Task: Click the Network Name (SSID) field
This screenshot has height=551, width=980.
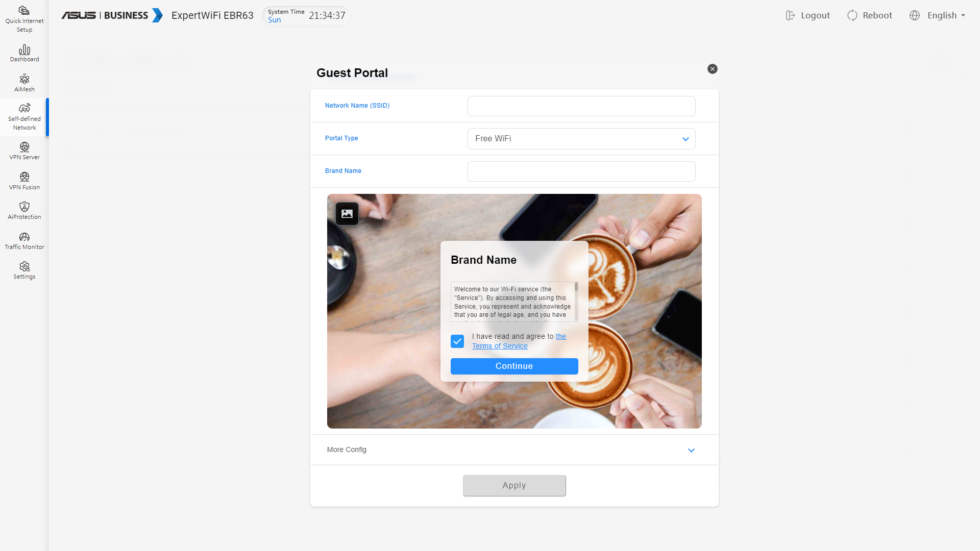Action: click(x=581, y=106)
